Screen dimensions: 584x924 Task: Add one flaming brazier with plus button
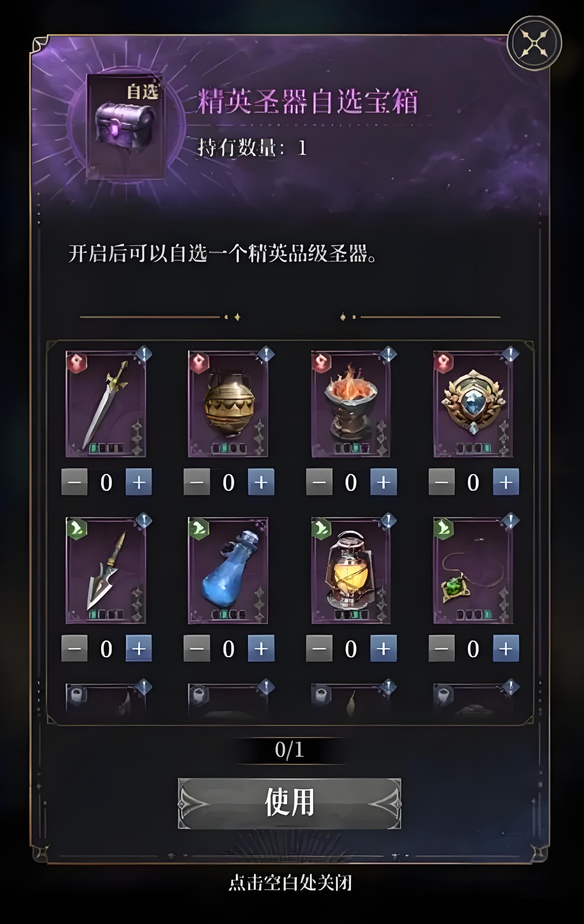coord(384,482)
